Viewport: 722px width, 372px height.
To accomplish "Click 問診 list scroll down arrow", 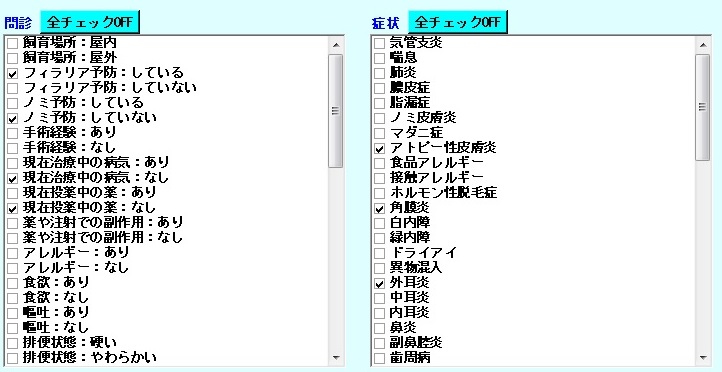I will point(336,357).
